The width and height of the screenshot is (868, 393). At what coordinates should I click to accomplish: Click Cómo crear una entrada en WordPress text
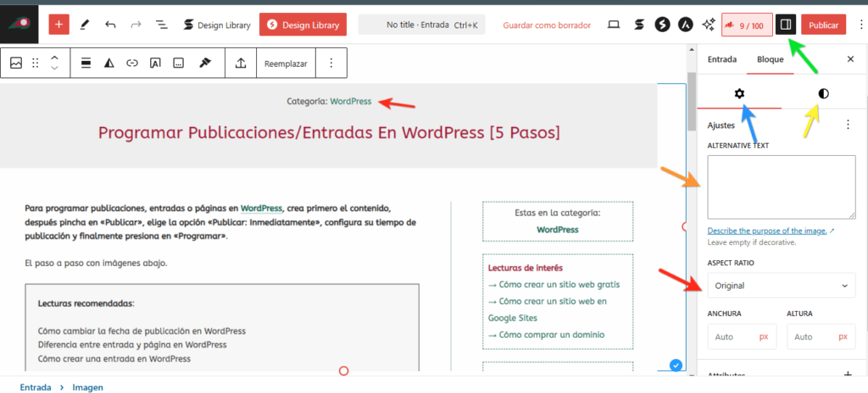coord(114,358)
